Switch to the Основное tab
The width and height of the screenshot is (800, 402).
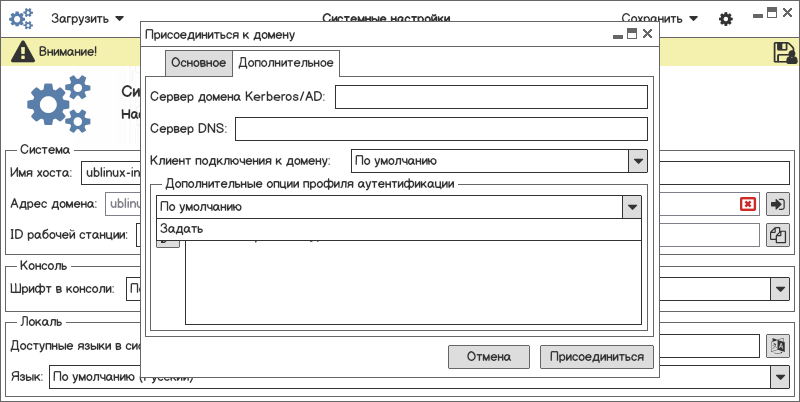tap(198, 63)
